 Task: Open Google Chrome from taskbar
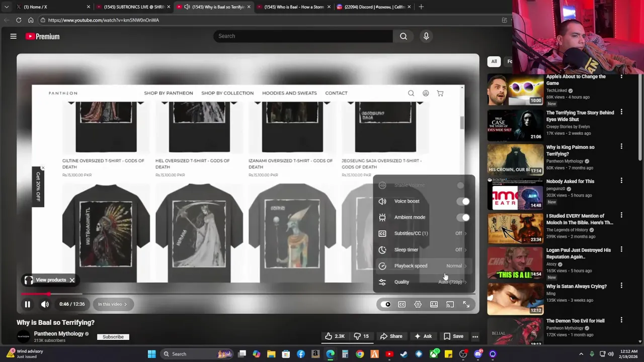click(x=360, y=354)
